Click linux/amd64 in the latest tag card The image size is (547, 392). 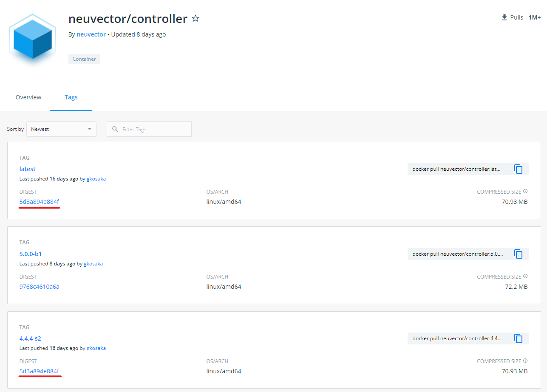pyautogui.click(x=224, y=202)
